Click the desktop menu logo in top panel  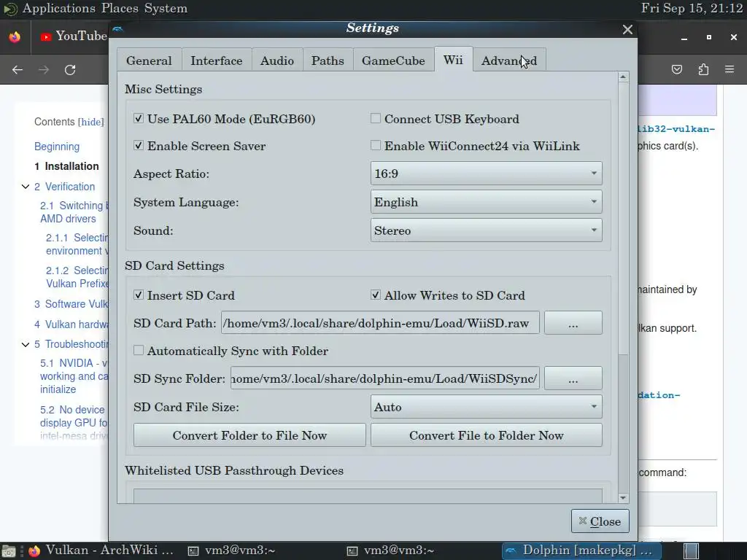(x=9, y=9)
